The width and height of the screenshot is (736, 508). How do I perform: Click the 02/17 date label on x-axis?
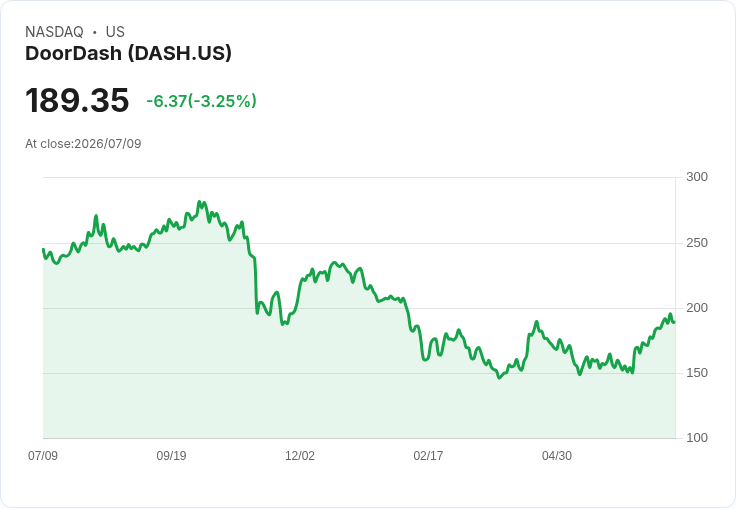(428, 455)
